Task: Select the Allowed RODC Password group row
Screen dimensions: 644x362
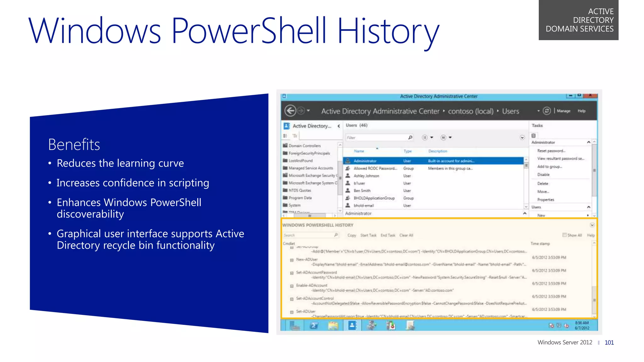Action: (x=433, y=168)
